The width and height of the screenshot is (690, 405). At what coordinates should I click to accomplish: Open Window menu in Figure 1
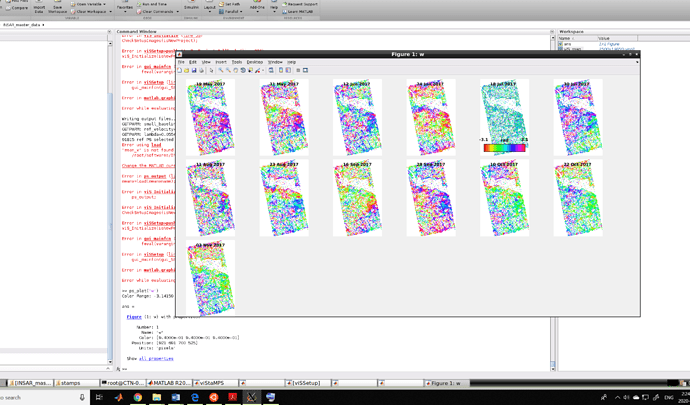(275, 62)
